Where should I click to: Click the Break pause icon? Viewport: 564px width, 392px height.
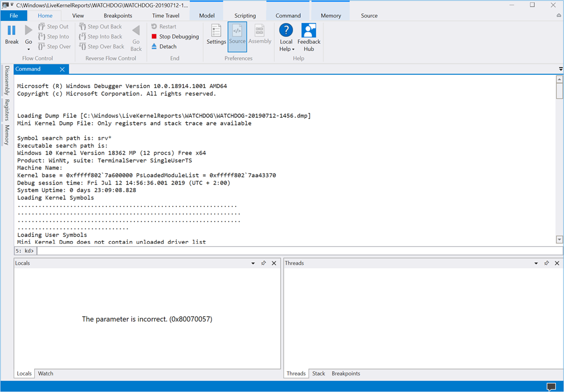(12, 30)
